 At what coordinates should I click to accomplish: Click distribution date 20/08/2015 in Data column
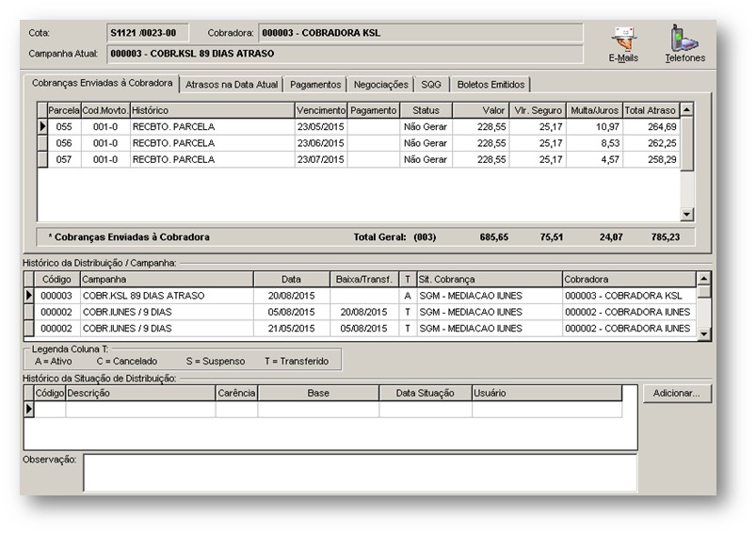[x=291, y=295]
